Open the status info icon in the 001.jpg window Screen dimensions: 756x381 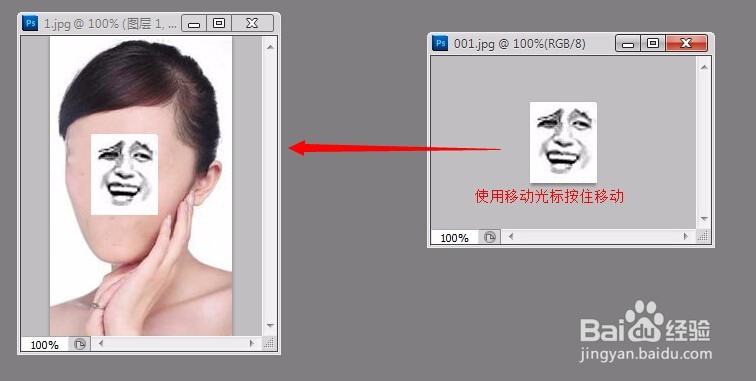(490, 237)
